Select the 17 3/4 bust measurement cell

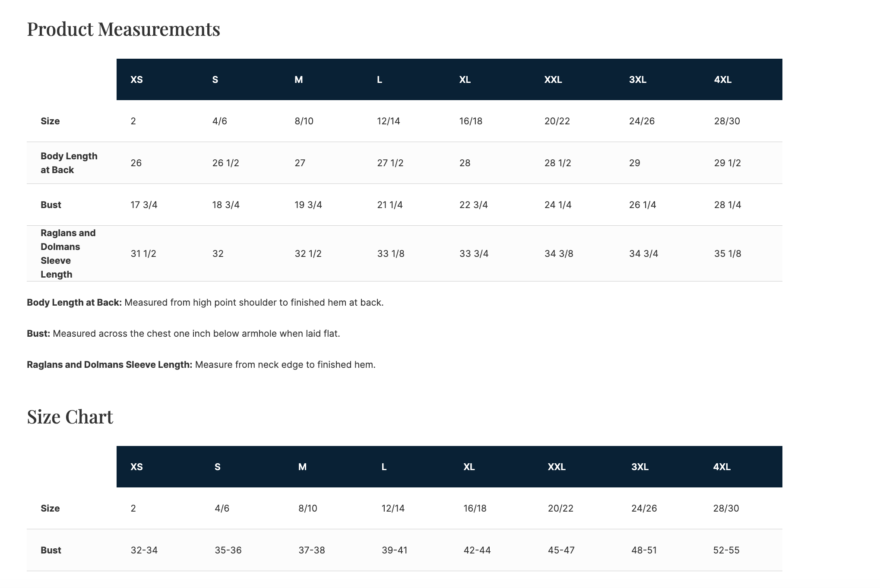[x=144, y=205]
